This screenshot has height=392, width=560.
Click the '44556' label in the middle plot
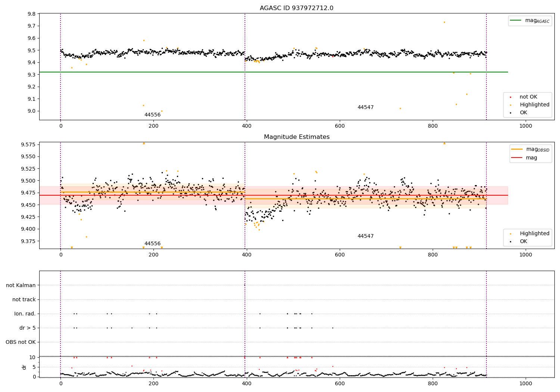[152, 244]
